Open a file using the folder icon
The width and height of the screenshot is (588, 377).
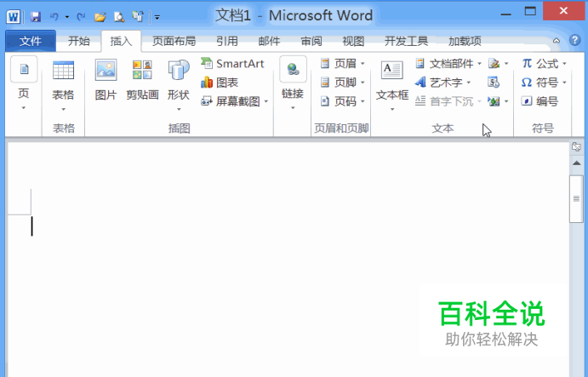[100, 16]
